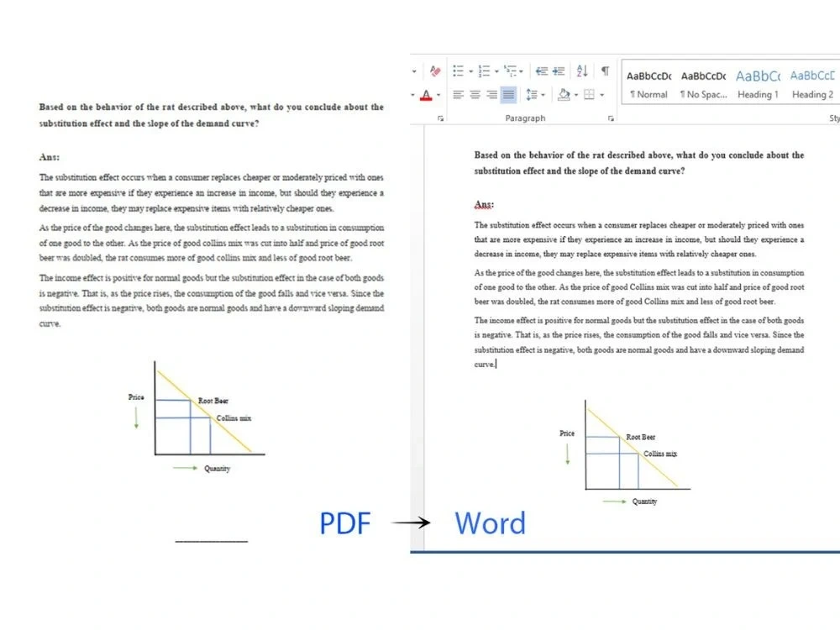Select the Clear All Formatting icon

click(435, 71)
